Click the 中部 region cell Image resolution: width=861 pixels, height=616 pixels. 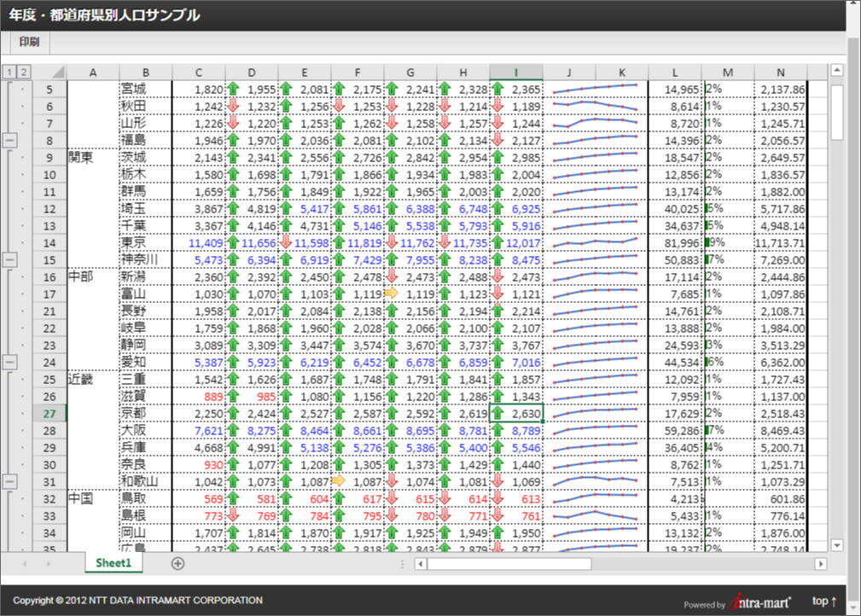93,276
